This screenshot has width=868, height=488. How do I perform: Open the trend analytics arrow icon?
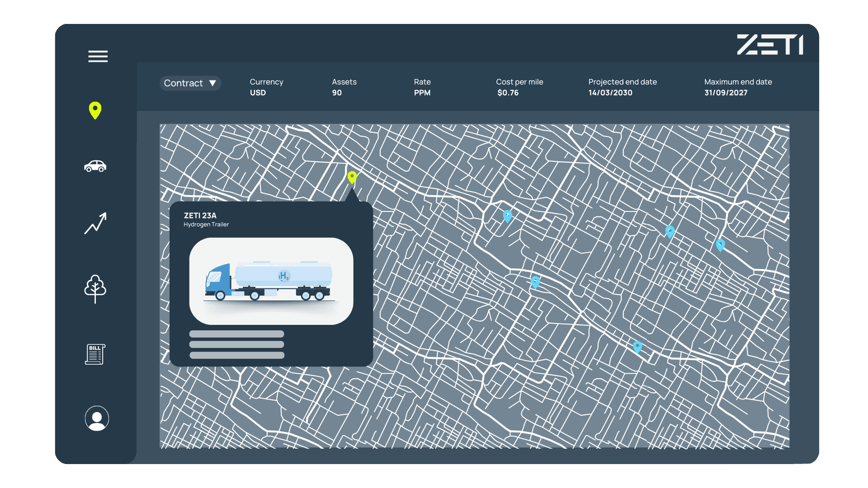pos(95,223)
